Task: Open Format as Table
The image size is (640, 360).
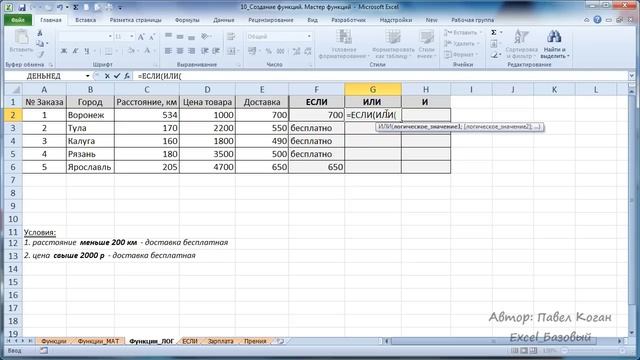Action: (392, 44)
